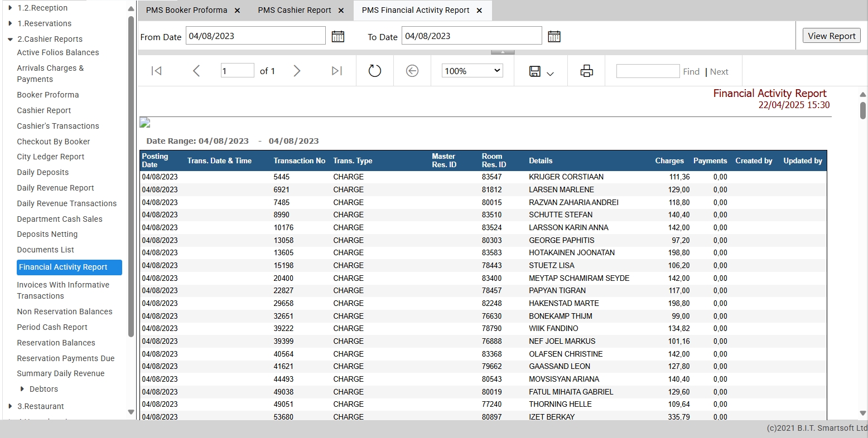Switch to PMS Booker Proforma tab
Screen dimensions: 868x438
[186, 11]
